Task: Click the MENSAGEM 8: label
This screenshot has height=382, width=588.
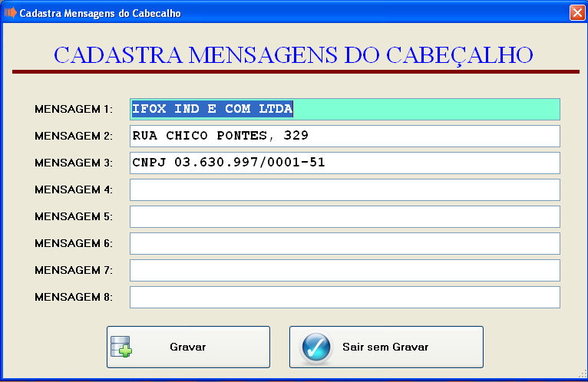Action: (x=74, y=298)
